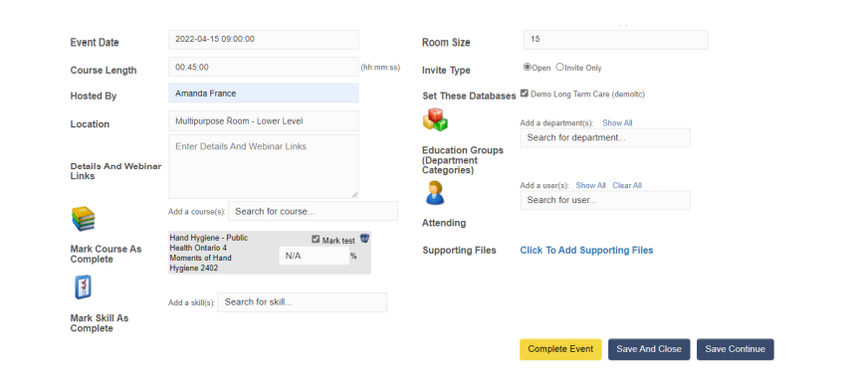Select the Open invite type

(527, 67)
